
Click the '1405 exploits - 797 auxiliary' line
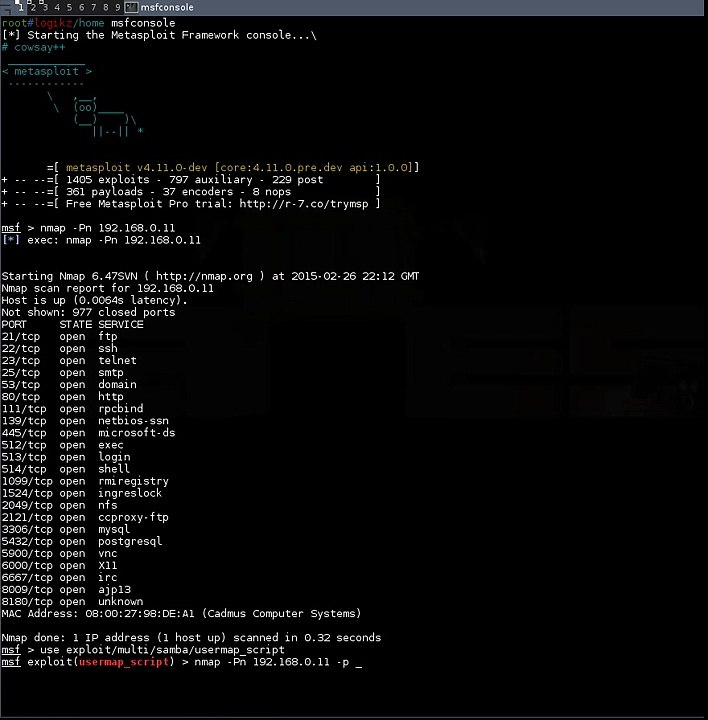tap(191, 180)
